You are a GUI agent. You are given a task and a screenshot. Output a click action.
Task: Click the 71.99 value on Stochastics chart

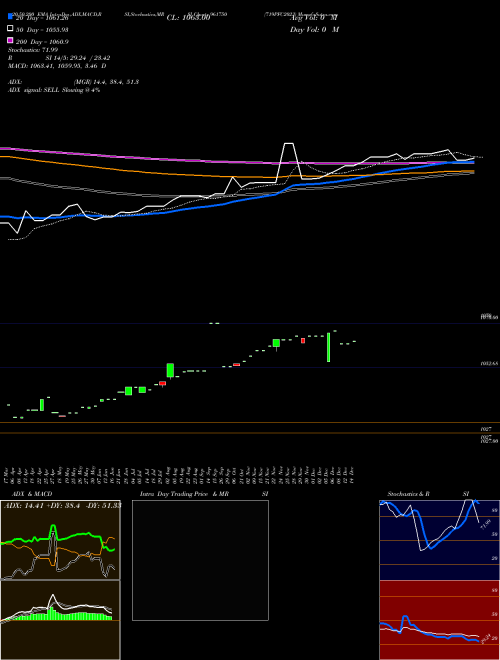486,525
